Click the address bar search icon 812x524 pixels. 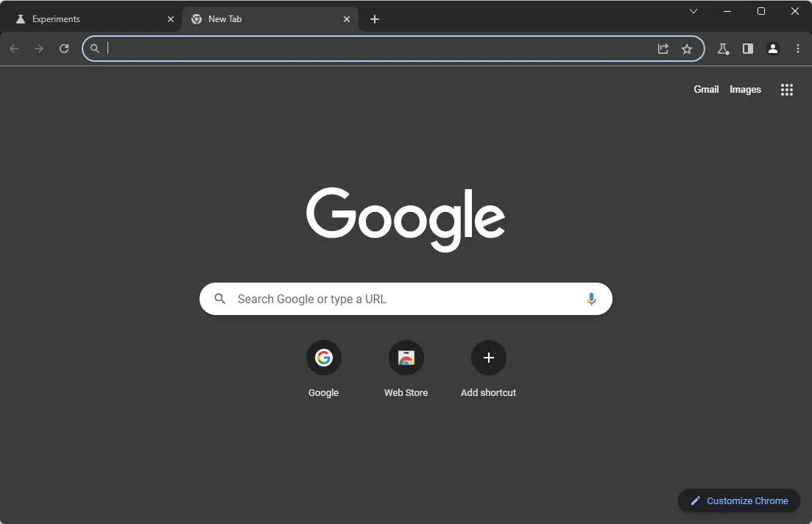click(95, 49)
